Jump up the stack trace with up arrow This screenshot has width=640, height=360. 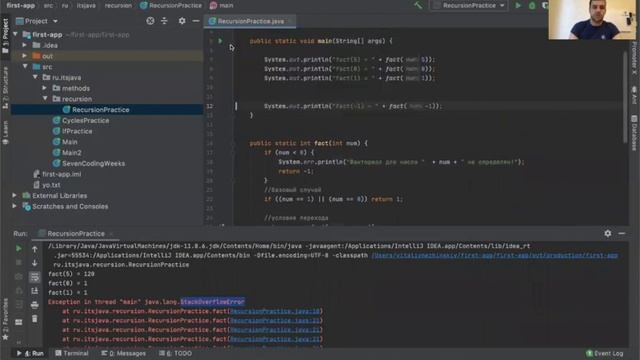point(35,249)
